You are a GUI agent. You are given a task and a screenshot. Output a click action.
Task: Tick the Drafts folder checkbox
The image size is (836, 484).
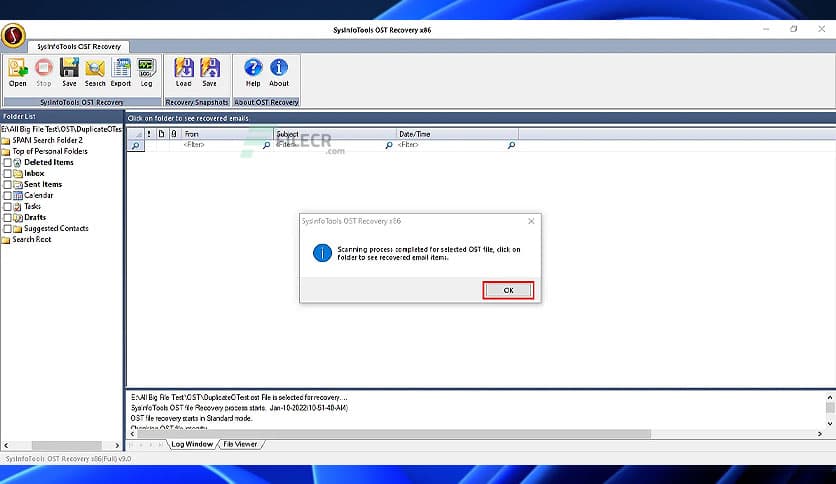point(7,217)
